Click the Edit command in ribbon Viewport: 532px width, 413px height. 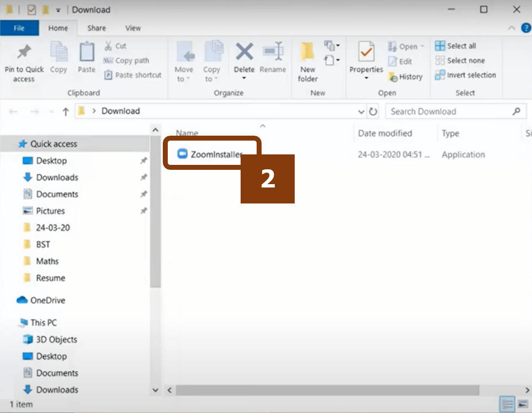point(400,61)
